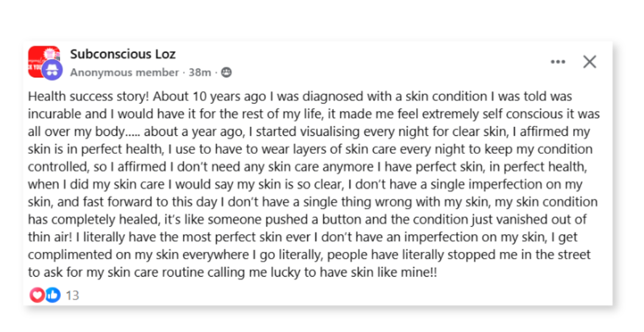
Task: Click the purple anonymous member incognito icon
Action: coord(52,70)
